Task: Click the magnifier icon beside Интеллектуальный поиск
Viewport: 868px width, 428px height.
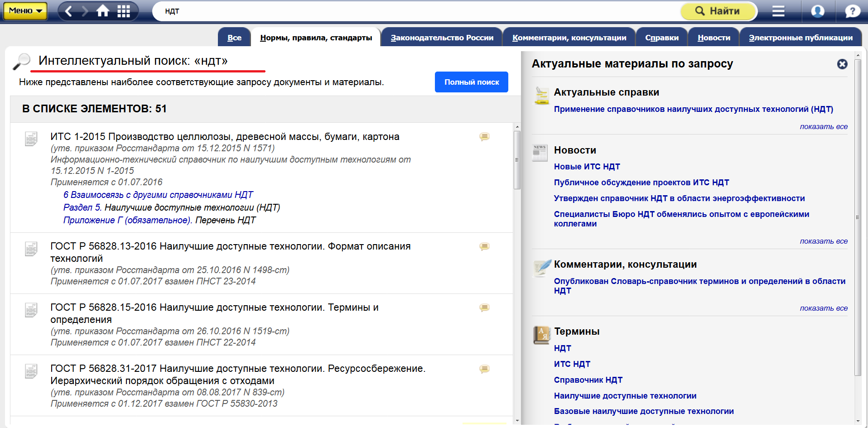Action: point(21,62)
